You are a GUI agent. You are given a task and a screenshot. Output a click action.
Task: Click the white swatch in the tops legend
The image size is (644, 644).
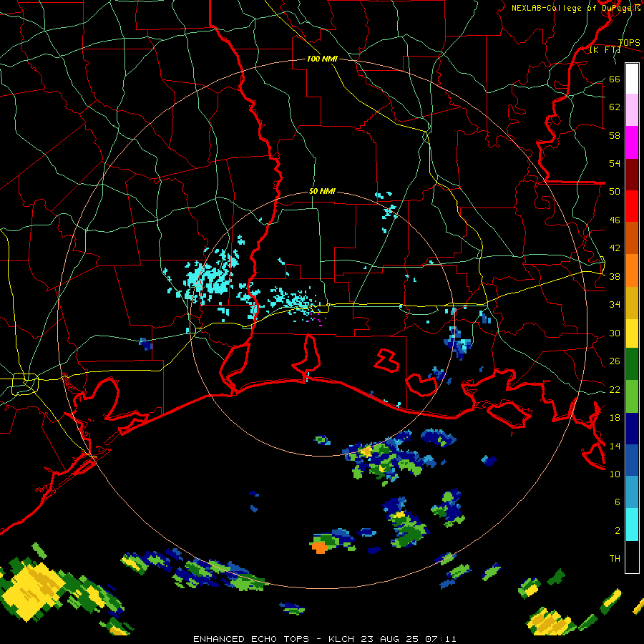tap(632, 79)
